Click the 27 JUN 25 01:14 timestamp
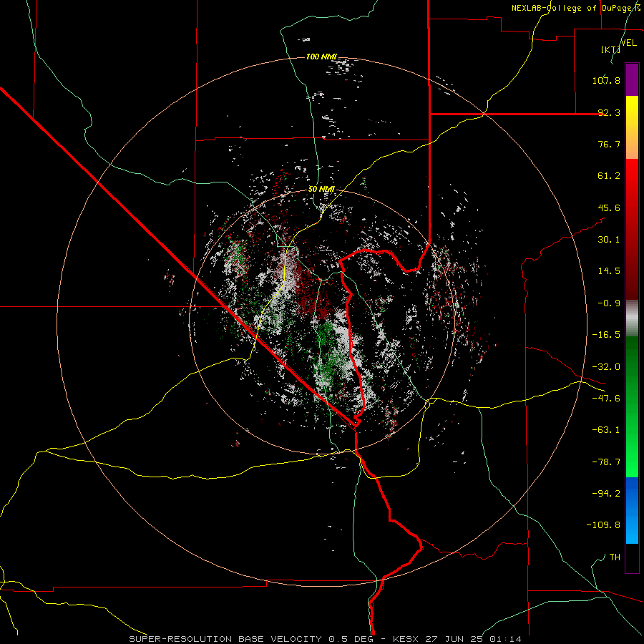 [x=474, y=639]
